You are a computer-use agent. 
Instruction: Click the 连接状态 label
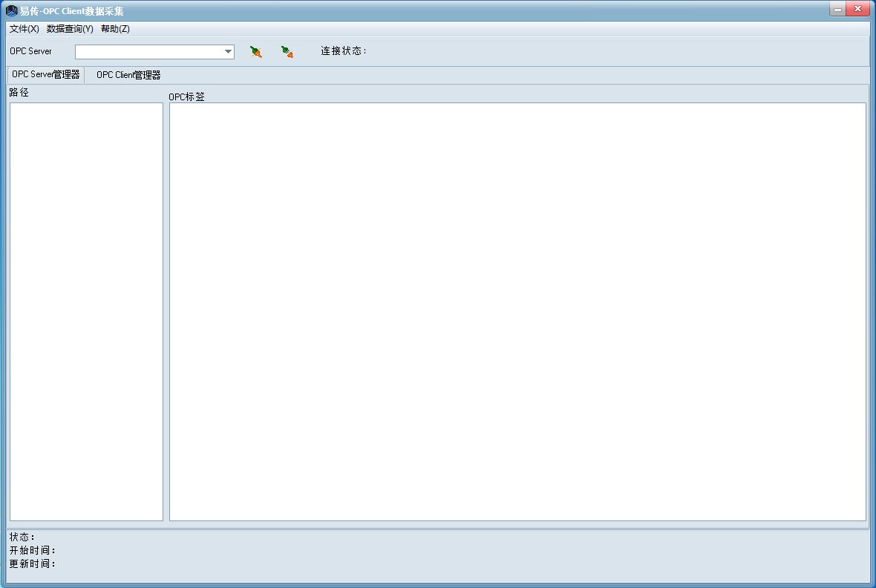[343, 51]
